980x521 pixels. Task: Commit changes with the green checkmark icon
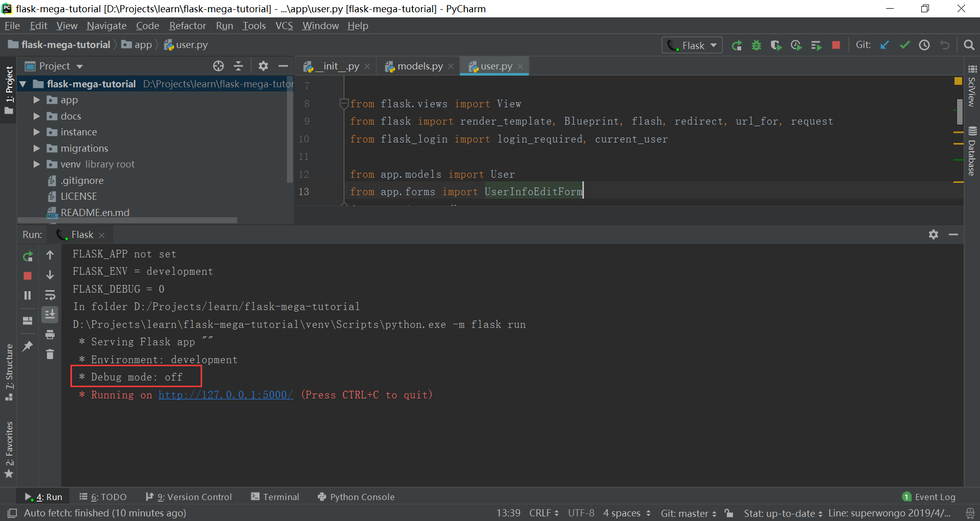click(904, 45)
